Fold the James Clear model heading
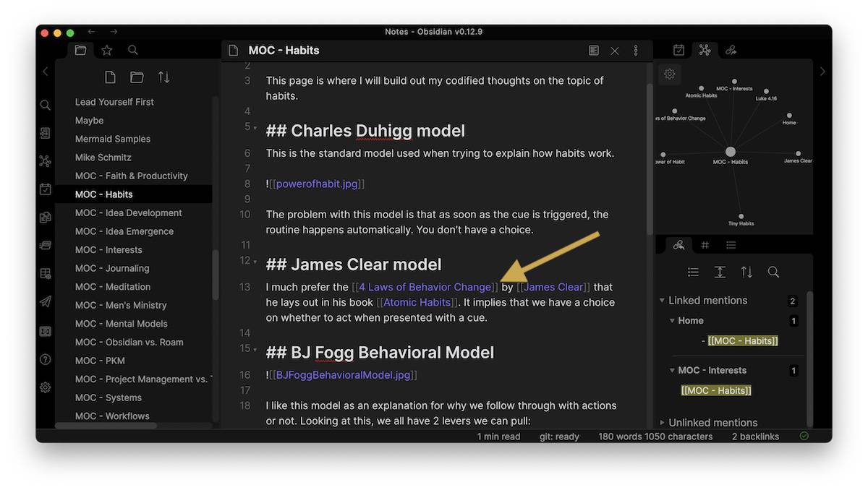Image resolution: width=868 pixels, height=490 pixels. point(255,262)
